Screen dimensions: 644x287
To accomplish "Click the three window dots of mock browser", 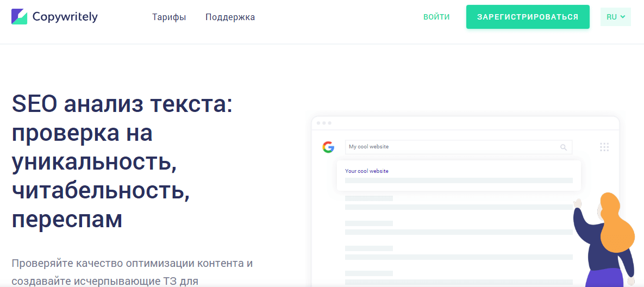I will 324,123.
